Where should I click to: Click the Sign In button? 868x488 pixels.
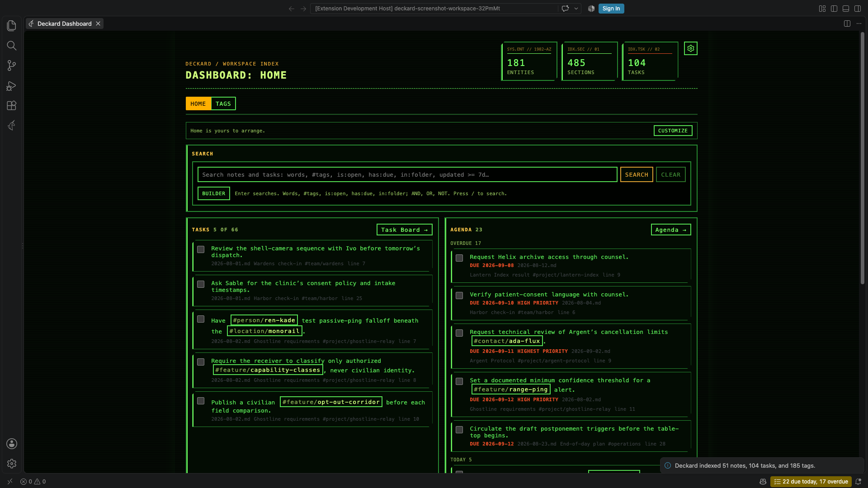pyautogui.click(x=611, y=9)
